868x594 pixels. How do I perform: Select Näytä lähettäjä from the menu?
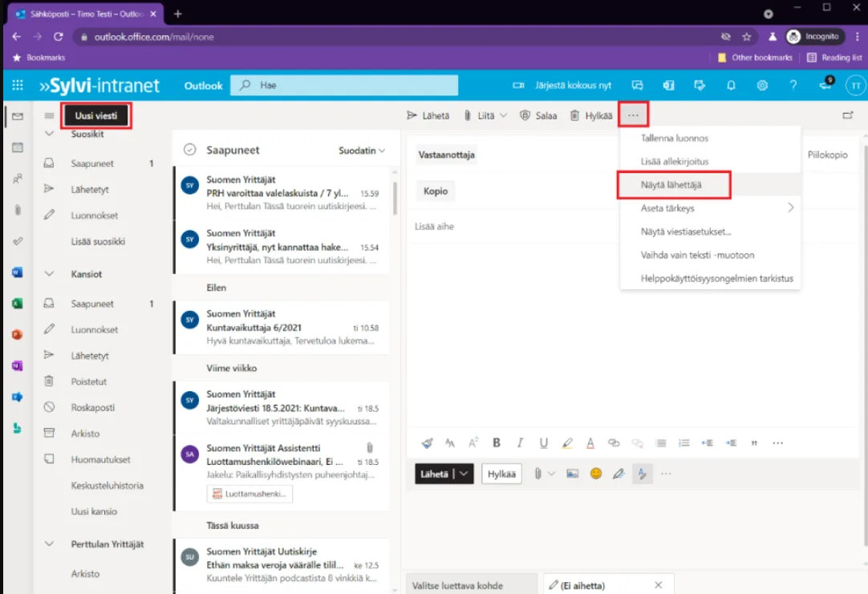click(x=672, y=185)
